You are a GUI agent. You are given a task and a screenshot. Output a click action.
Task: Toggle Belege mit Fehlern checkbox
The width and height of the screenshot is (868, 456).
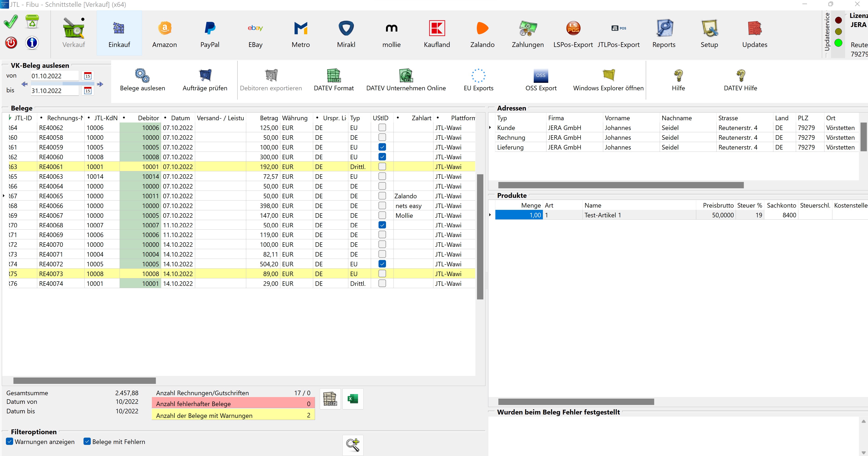(87, 441)
